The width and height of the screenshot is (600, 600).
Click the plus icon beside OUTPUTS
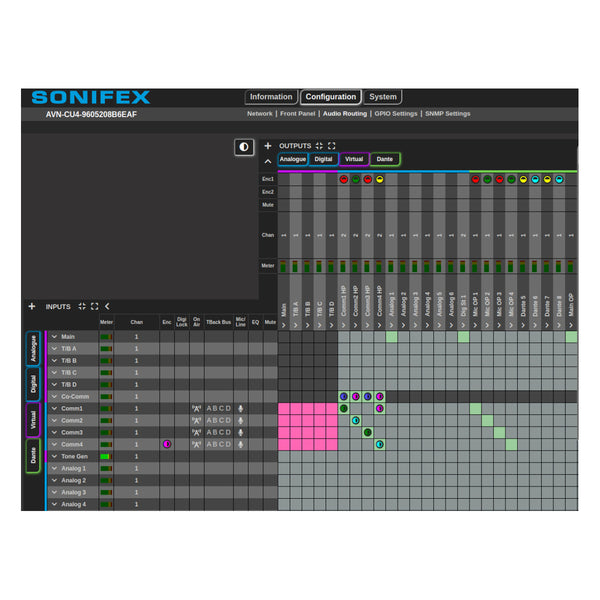pos(268,146)
